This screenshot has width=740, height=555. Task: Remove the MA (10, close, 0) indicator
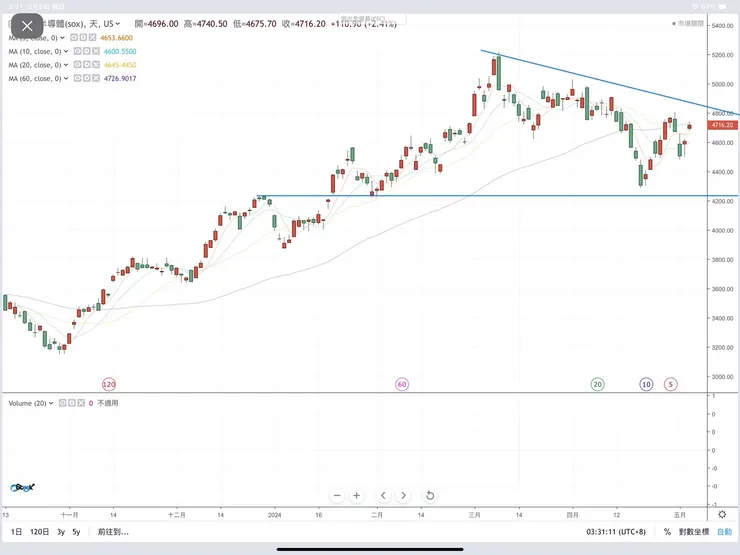pos(96,51)
